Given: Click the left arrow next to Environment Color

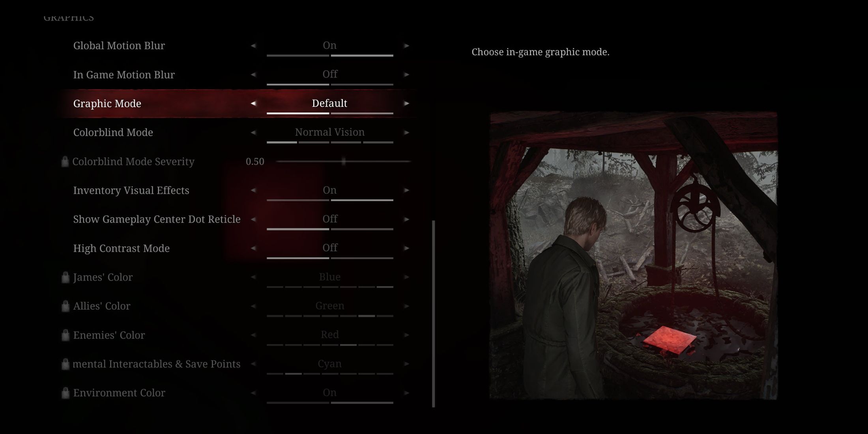Looking at the screenshot, I should (254, 393).
